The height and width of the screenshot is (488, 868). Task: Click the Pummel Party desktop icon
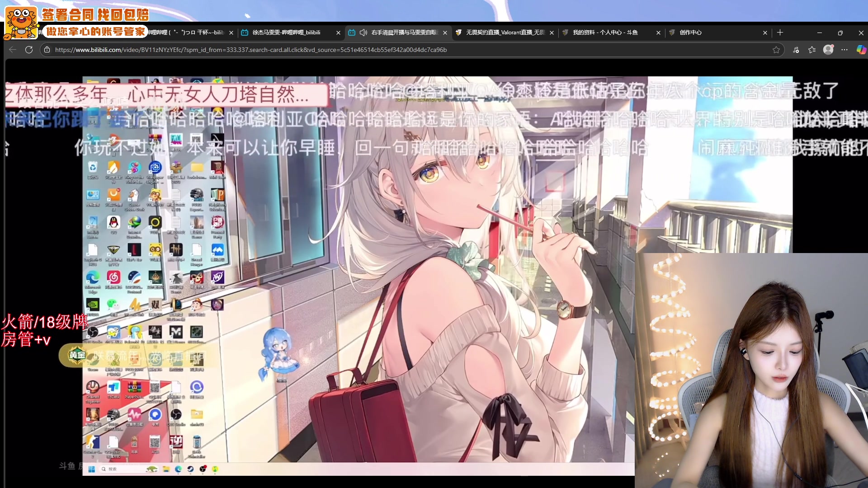(217, 226)
